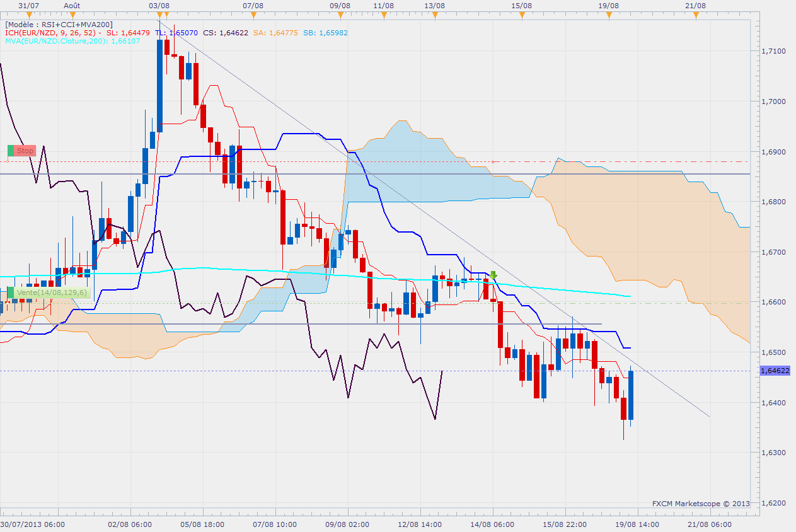Click the SL: 1,64479 value

point(128,33)
